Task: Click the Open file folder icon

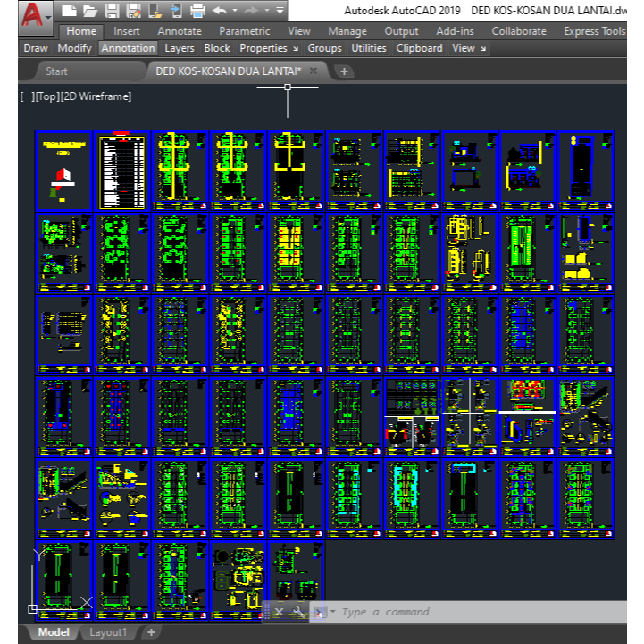Action: [90, 11]
